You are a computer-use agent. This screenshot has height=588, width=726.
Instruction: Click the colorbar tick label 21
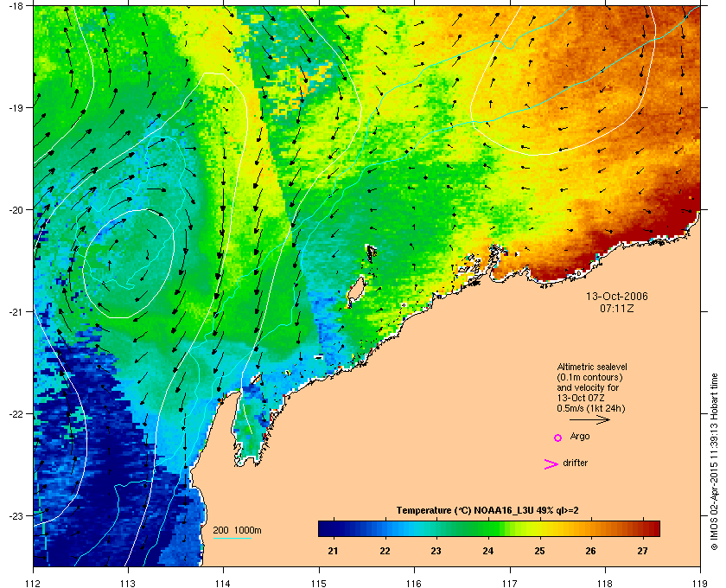333,551
